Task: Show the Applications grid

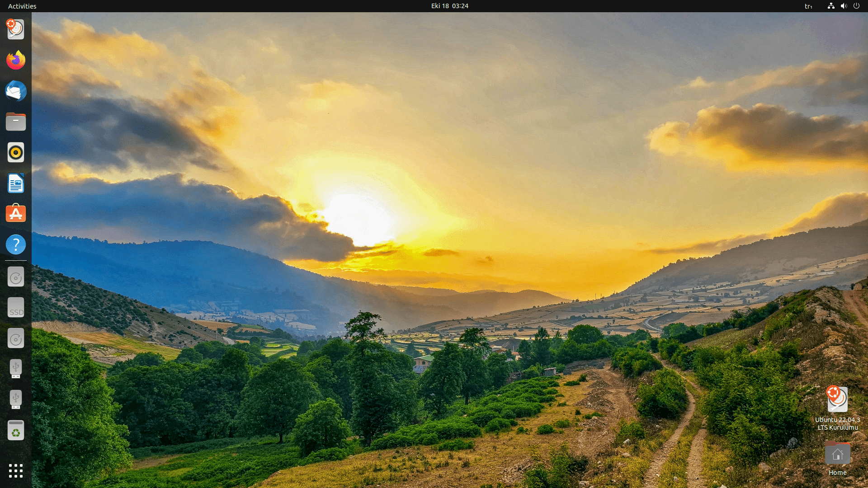Action: point(15,471)
